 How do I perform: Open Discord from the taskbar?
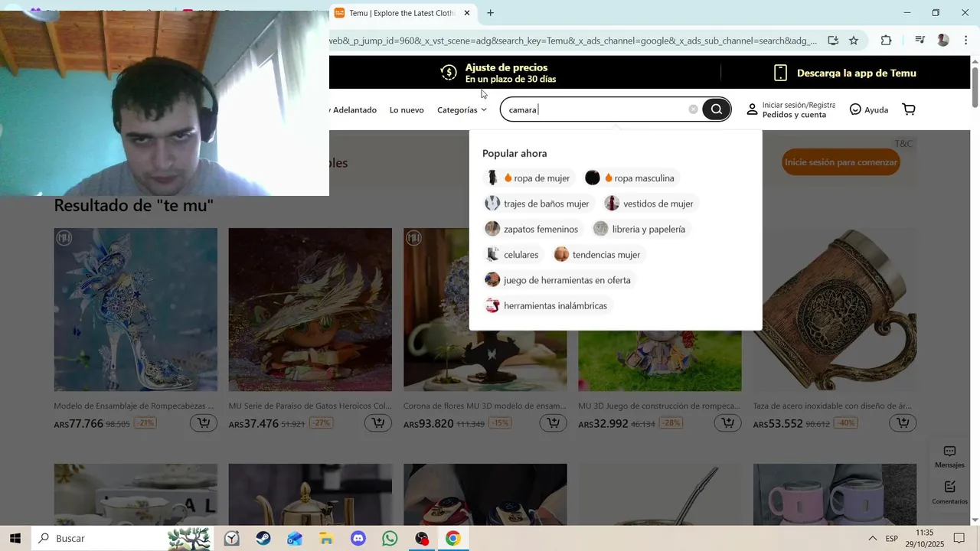coord(358,538)
